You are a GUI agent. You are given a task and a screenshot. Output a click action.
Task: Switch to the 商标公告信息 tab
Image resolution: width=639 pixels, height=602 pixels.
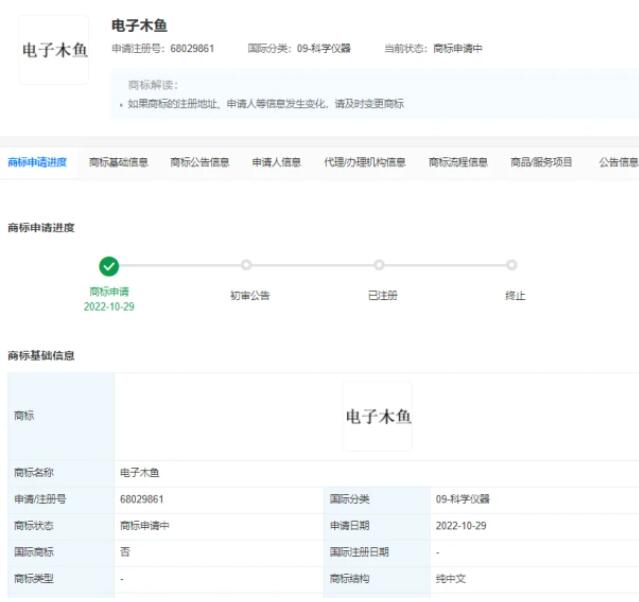pyautogui.click(x=199, y=162)
